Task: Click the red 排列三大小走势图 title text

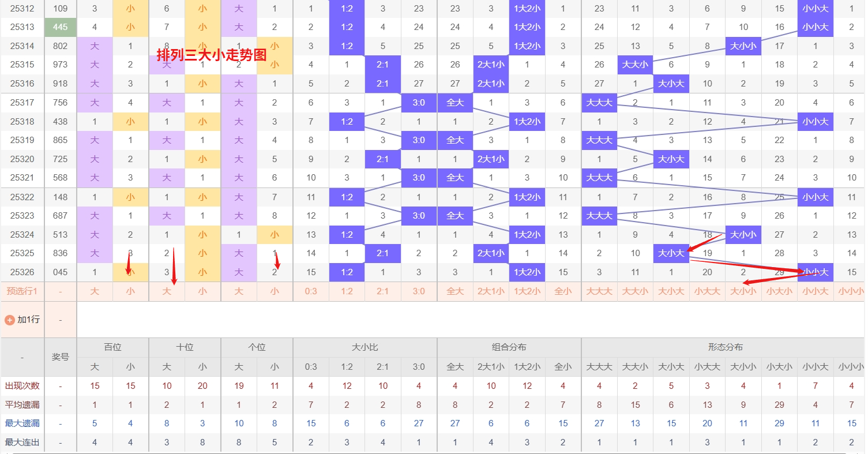Action: (212, 55)
